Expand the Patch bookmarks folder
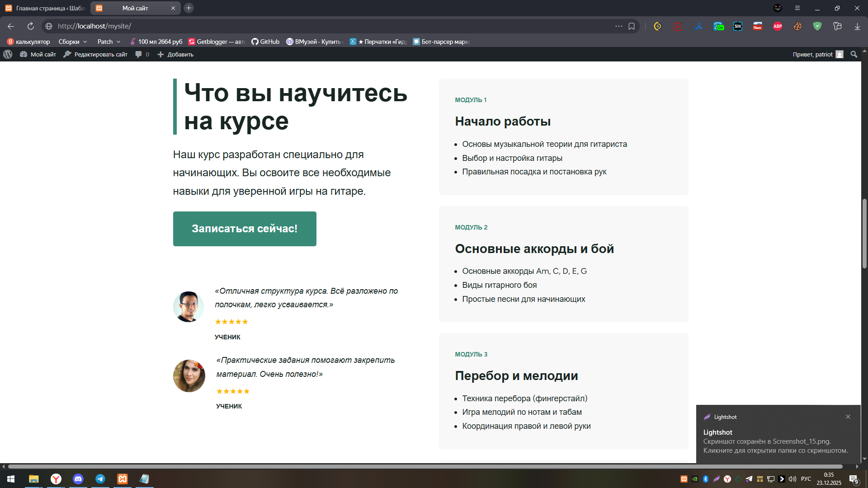Viewport: 868px width, 488px height. (108, 42)
